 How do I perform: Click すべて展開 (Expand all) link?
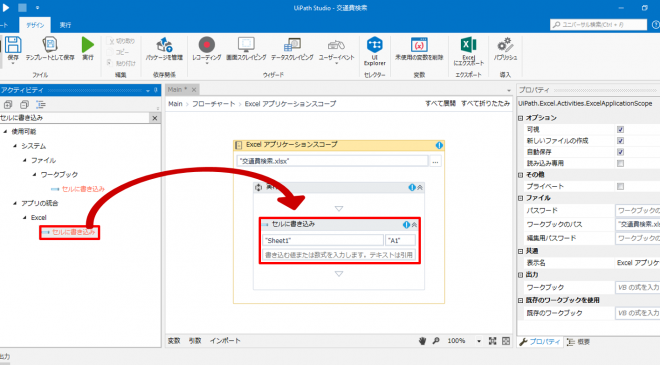[x=440, y=104]
